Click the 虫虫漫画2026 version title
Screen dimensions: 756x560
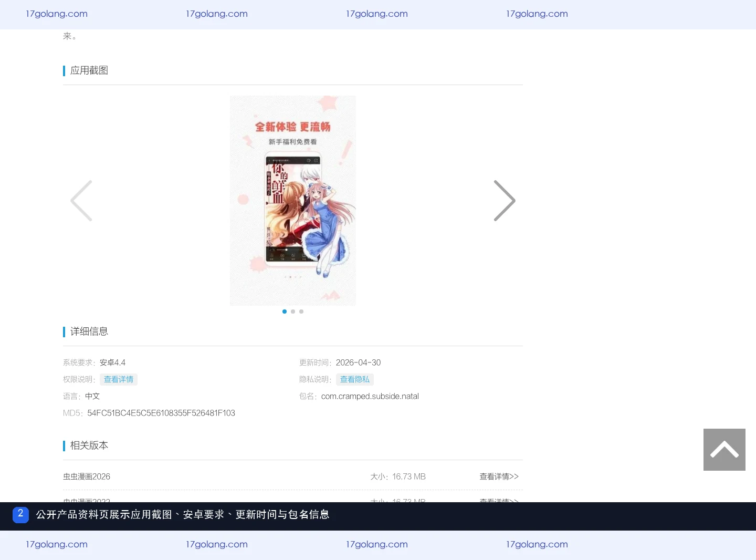point(87,476)
